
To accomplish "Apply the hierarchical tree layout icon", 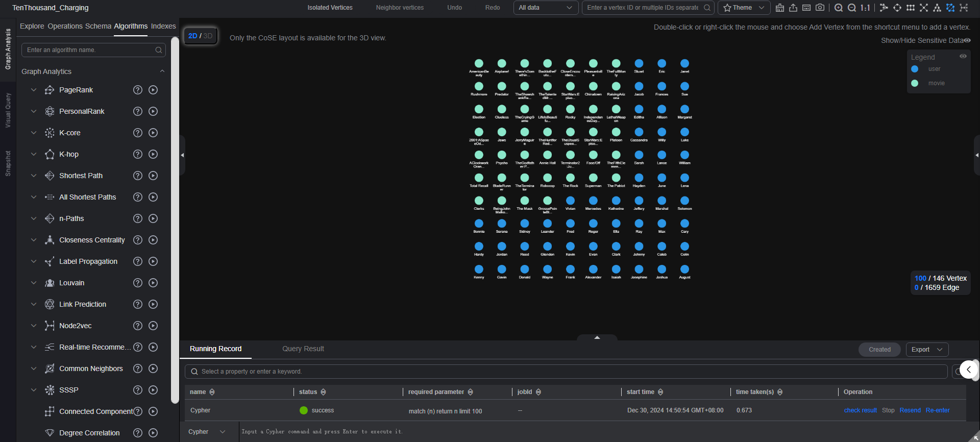I will (x=937, y=8).
